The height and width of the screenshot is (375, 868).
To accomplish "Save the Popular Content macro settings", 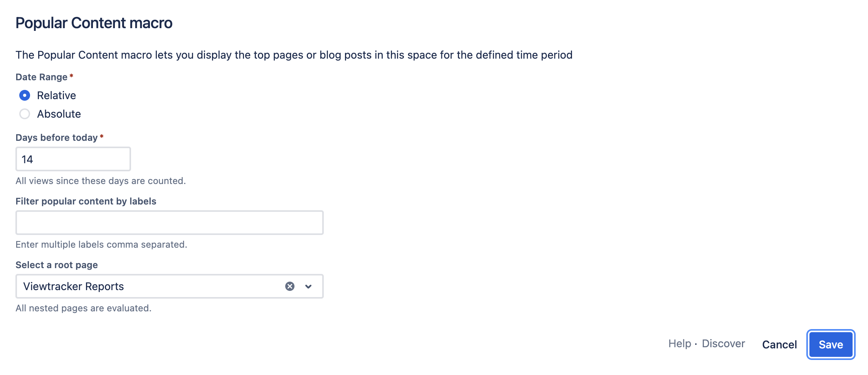I will (831, 345).
